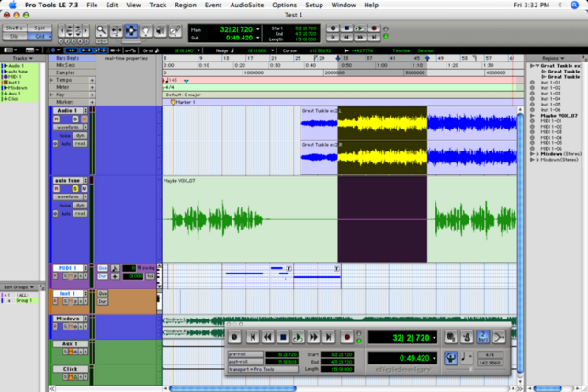588x392 pixels.
Task: Open the Track menu
Action: (157, 5)
